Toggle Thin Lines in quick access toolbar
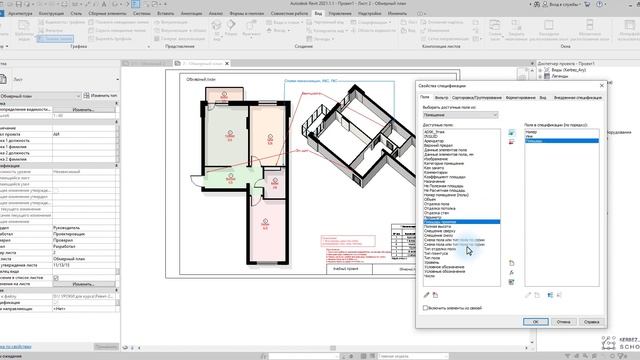 pos(135,4)
